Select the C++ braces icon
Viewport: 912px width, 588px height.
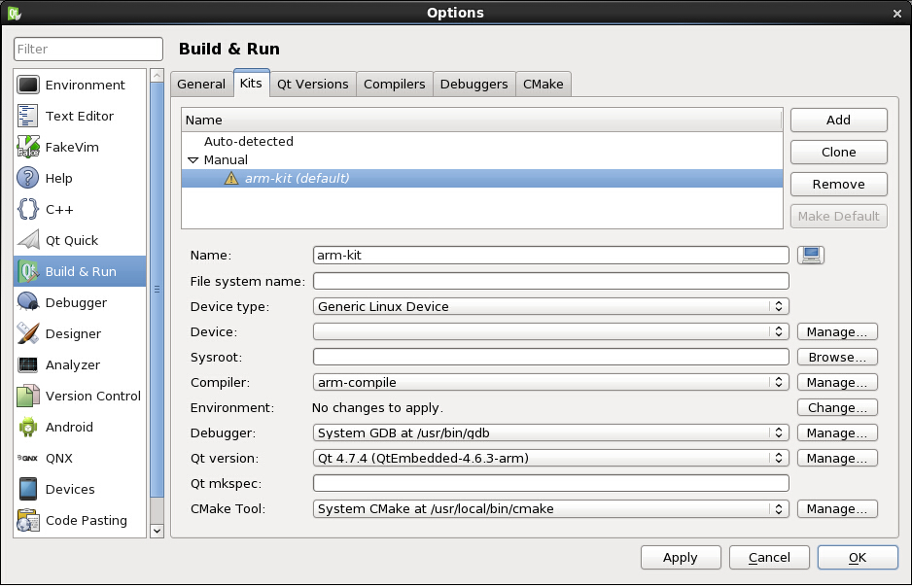28,210
